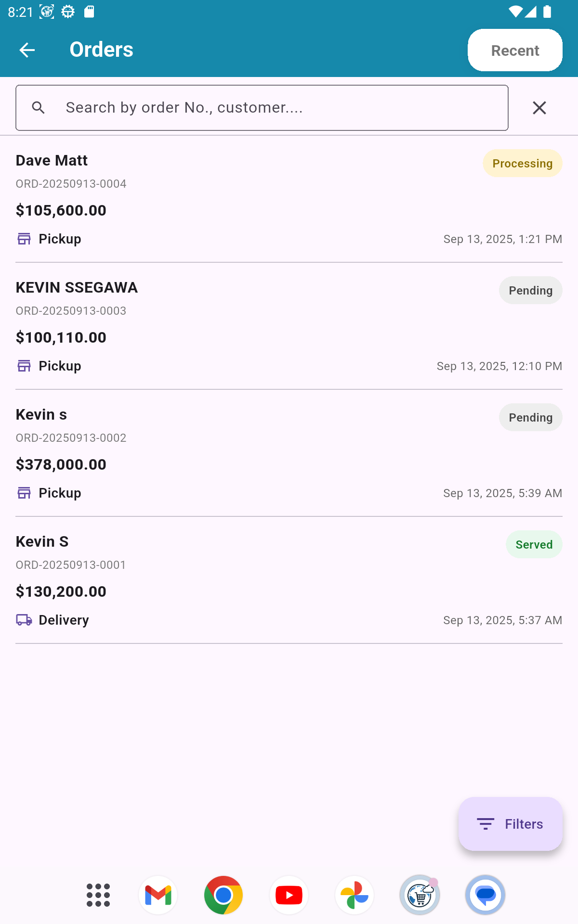Tap the Served status badge
The image size is (578, 924).
click(534, 545)
